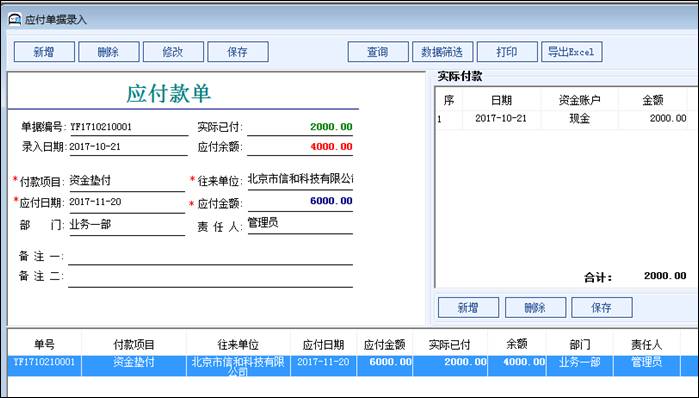Click 日期 column header in 实际付款 table
This screenshot has width=699, height=398.
click(502, 100)
